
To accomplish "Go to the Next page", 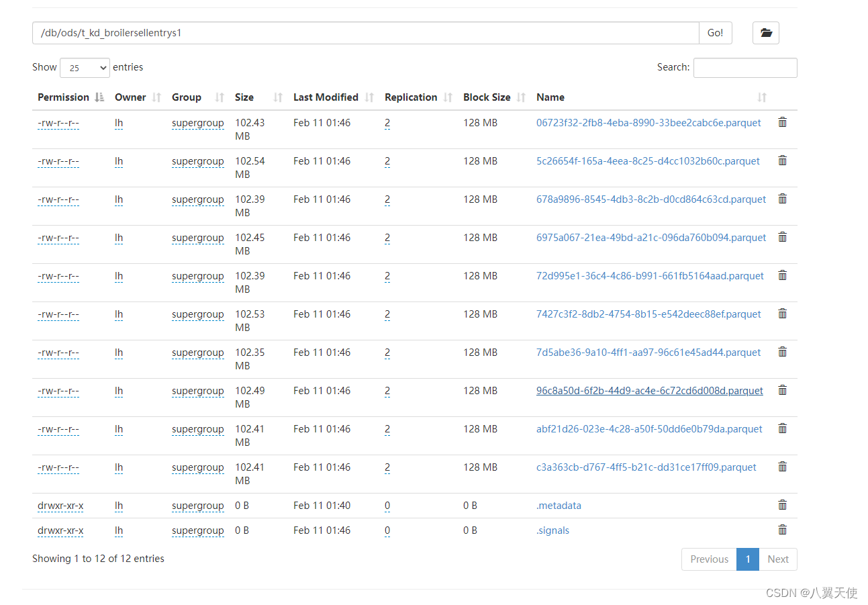I will click(x=778, y=559).
